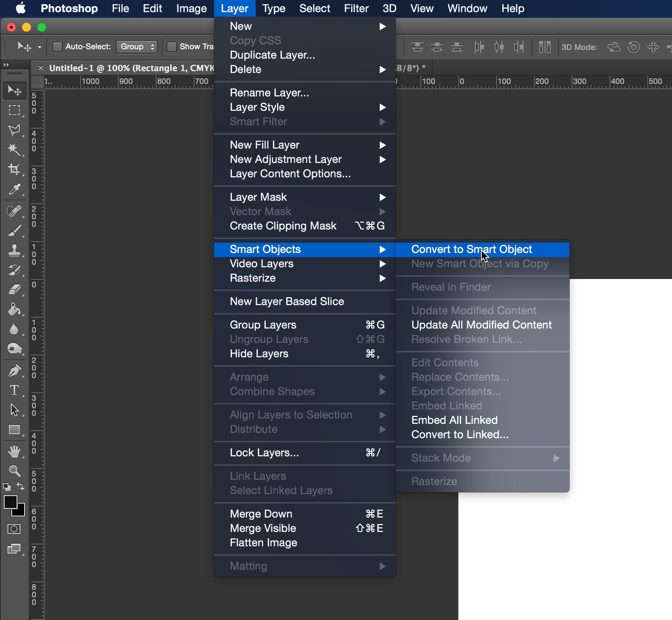This screenshot has height=620, width=672.
Task: Enable the Auto-Select checkbox
Action: click(57, 46)
